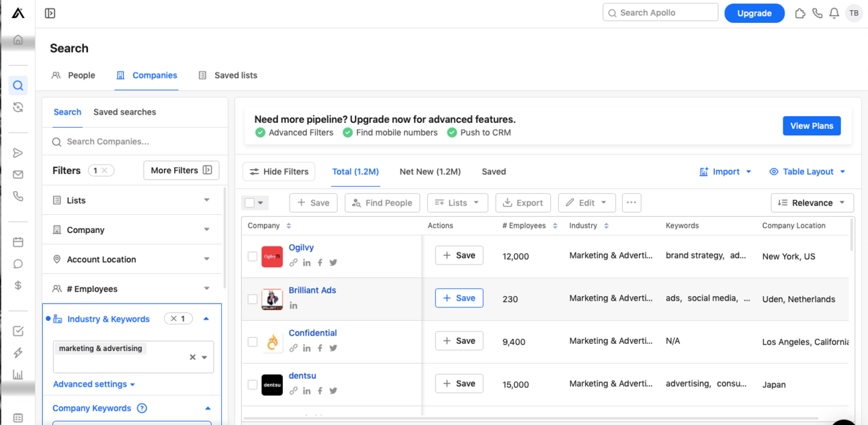Check the Brilliant Ads row checkbox
868x425 pixels.
point(253,299)
